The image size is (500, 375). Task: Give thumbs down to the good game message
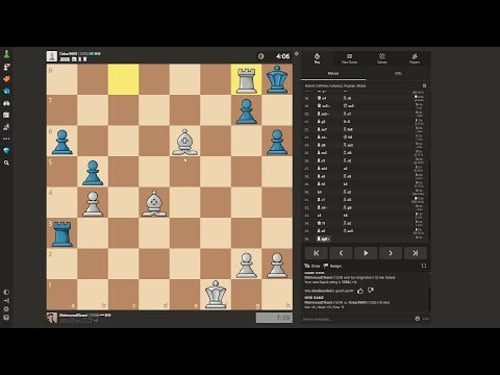pos(370,291)
